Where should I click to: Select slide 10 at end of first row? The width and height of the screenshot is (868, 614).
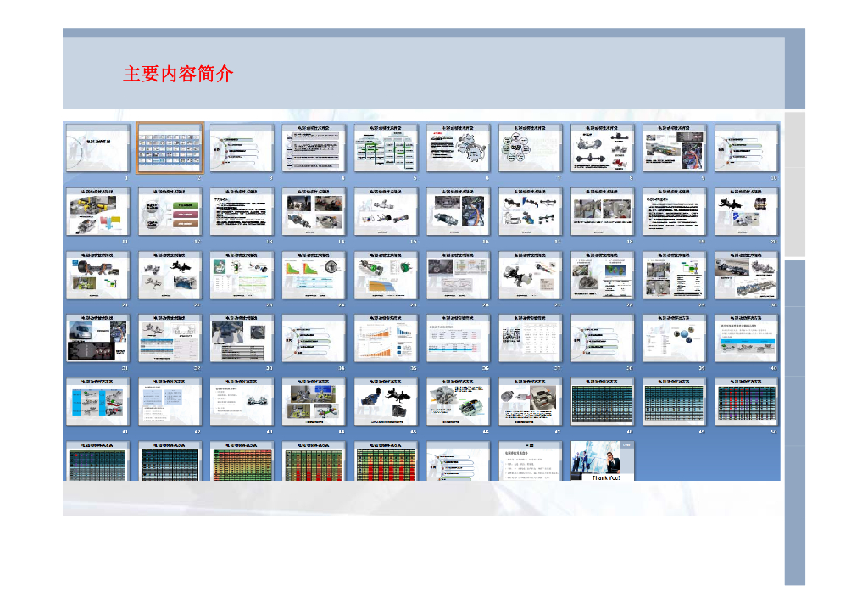point(747,148)
